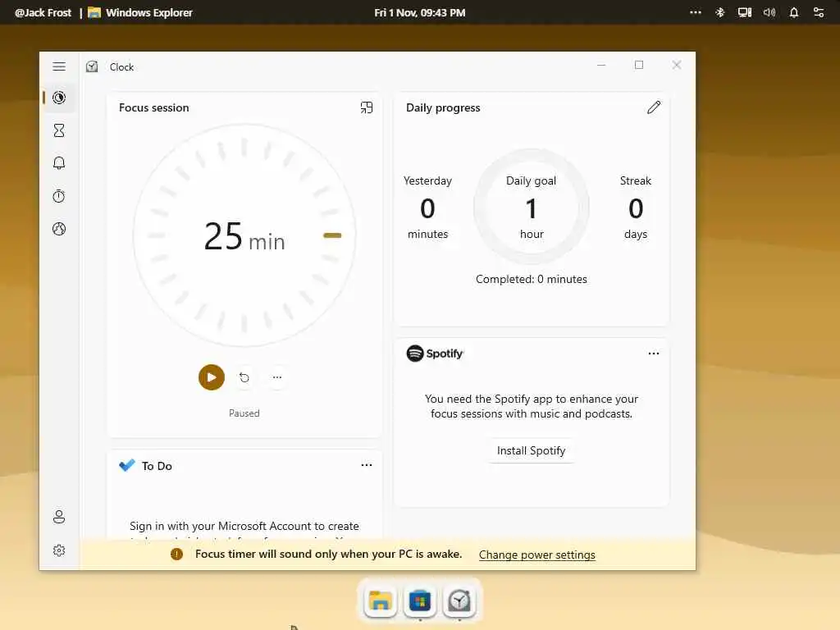Click Clock app icon in dock
This screenshot has width=840, height=630.
pyautogui.click(x=459, y=600)
